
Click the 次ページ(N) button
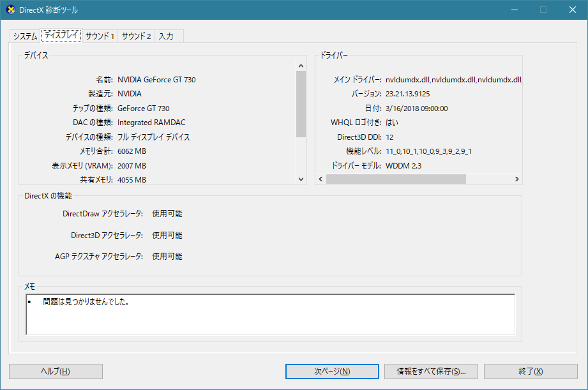[x=331, y=371]
